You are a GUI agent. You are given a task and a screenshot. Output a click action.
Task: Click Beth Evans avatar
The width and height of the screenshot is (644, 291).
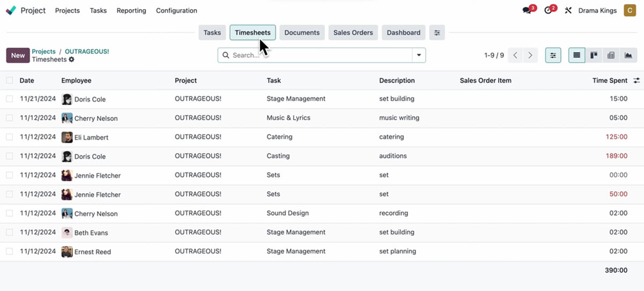pos(67,232)
